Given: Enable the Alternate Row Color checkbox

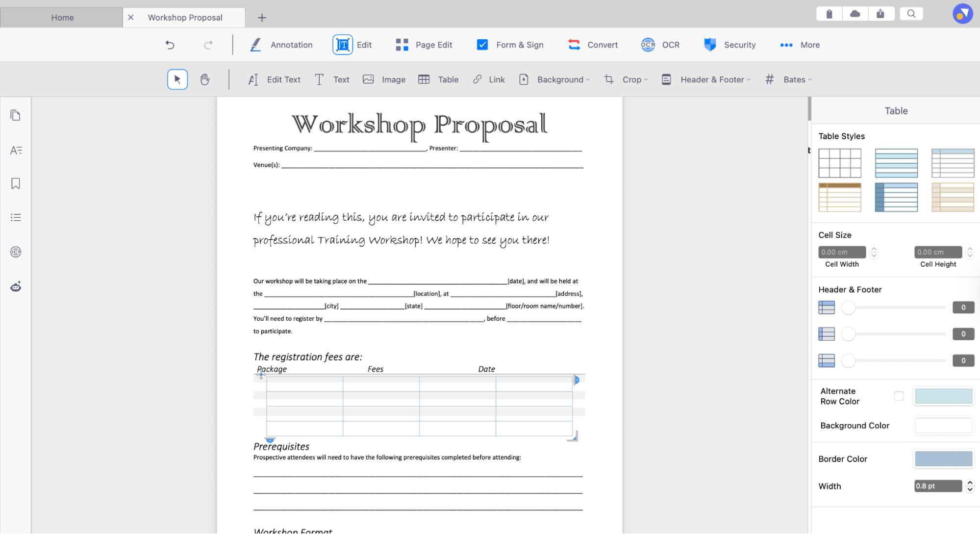Looking at the screenshot, I should (x=898, y=396).
